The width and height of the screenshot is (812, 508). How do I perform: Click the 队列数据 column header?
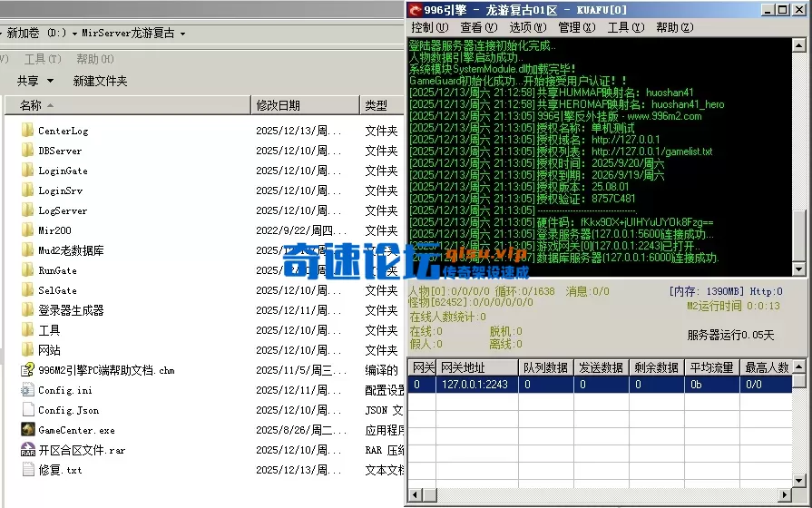[x=546, y=367]
